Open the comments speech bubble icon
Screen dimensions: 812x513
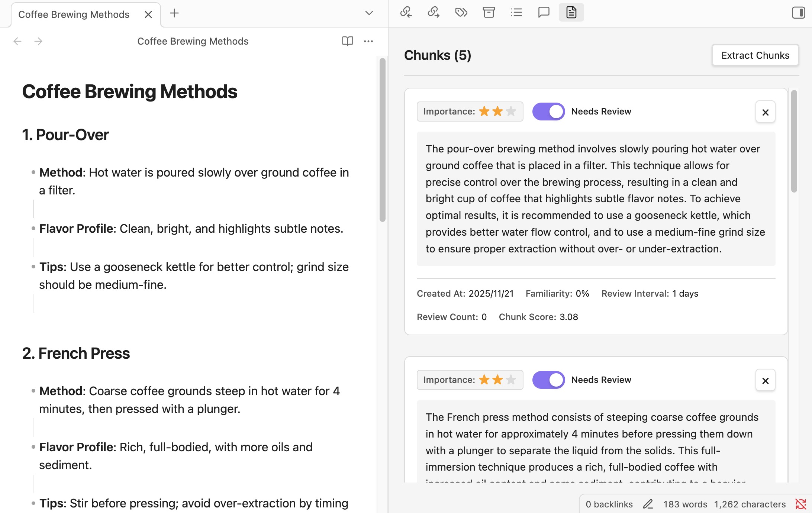[544, 13]
